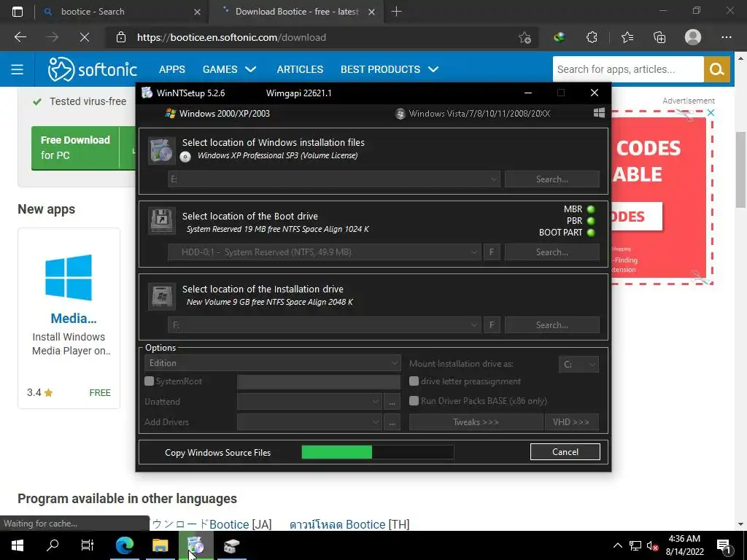Click the browser back arrow
747x560 pixels.
tap(20, 37)
